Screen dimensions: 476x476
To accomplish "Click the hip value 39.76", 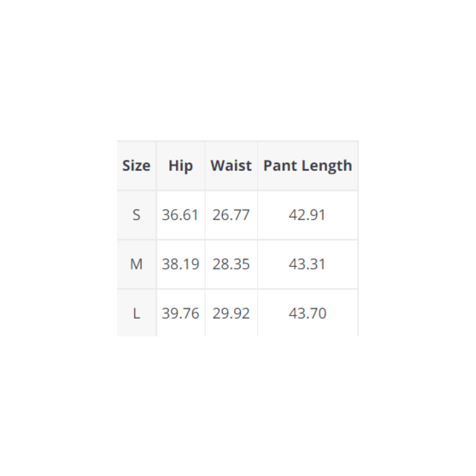I will pyautogui.click(x=180, y=313).
